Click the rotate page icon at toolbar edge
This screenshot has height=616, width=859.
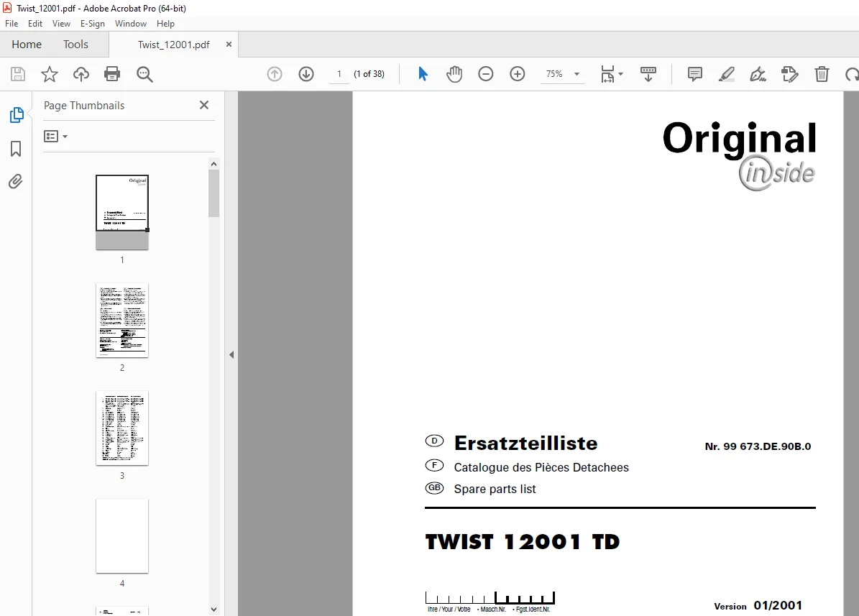click(x=852, y=74)
